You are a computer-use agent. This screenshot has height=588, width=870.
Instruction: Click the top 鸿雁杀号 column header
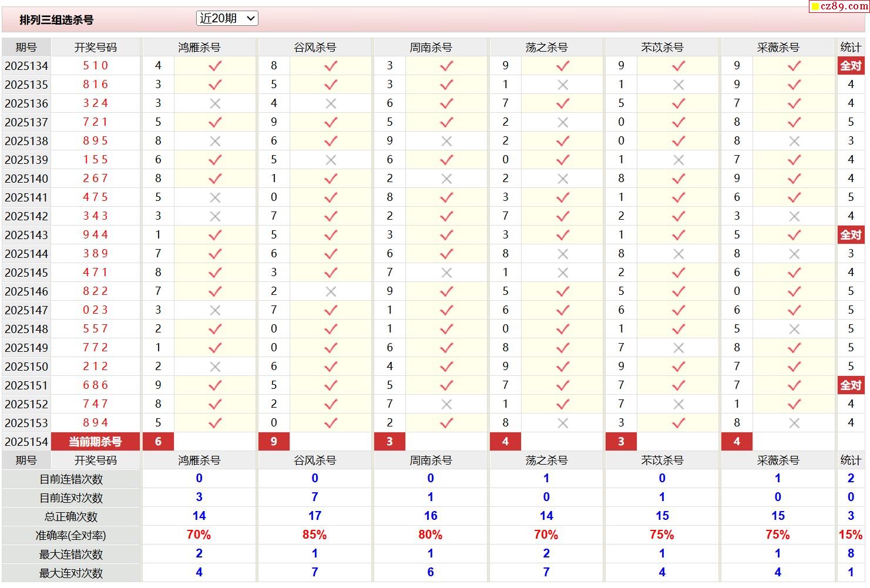point(199,48)
